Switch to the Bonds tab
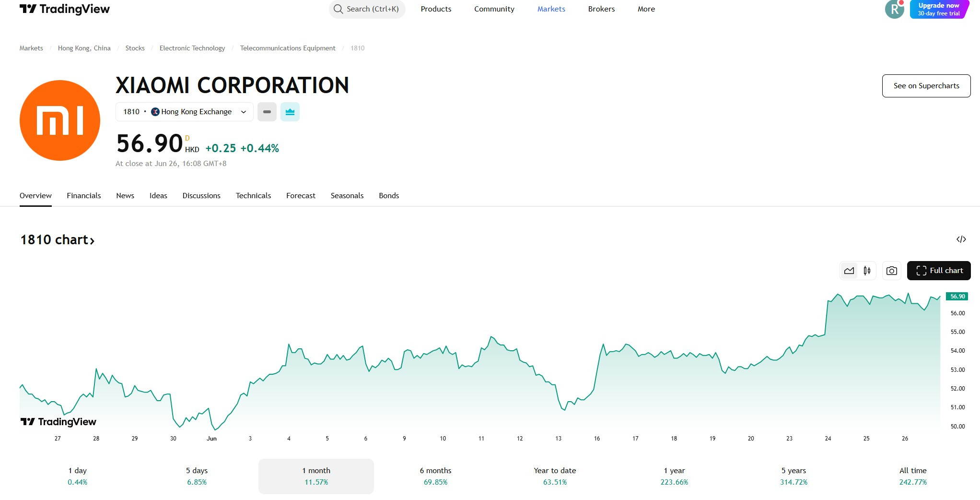The height and width of the screenshot is (500, 980). click(x=389, y=196)
